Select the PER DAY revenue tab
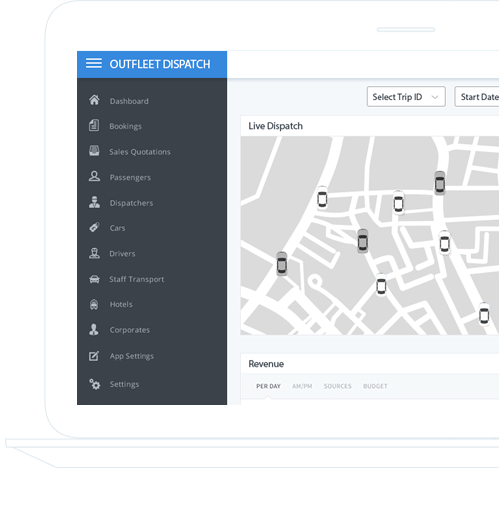Image resolution: width=499 pixels, height=526 pixels. tap(268, 386)
